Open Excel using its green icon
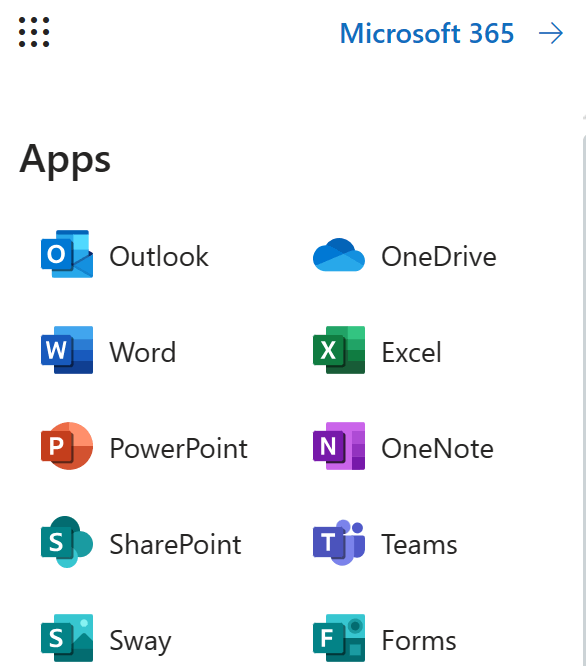 pos(338,350)
